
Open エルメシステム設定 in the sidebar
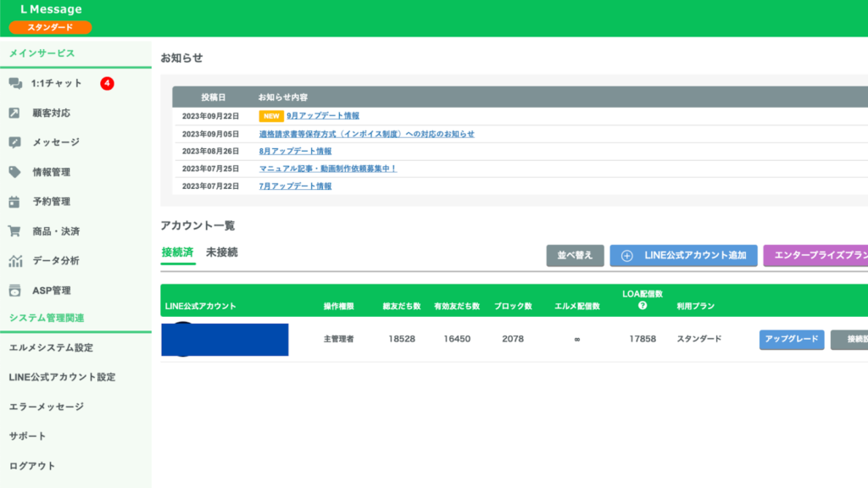pyautogui.click(x=51, y=347)
